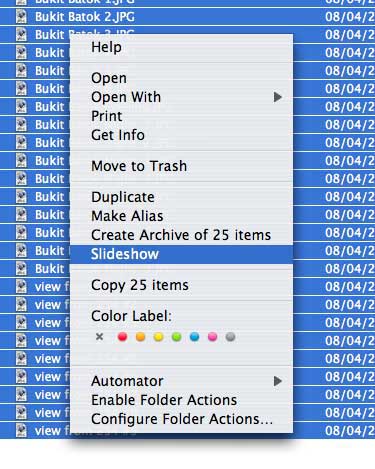Select Create Archive of 25 items

click(181, 235)
